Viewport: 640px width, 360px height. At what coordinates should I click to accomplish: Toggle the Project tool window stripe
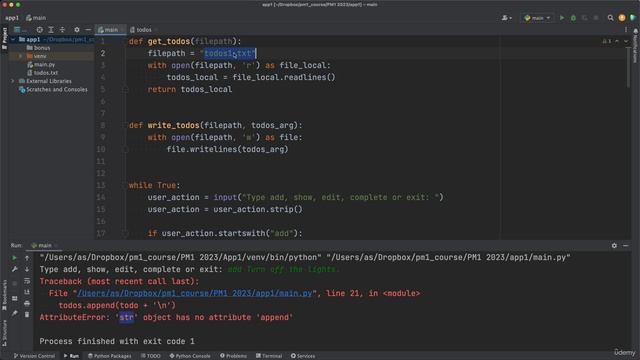click(4, 38)
